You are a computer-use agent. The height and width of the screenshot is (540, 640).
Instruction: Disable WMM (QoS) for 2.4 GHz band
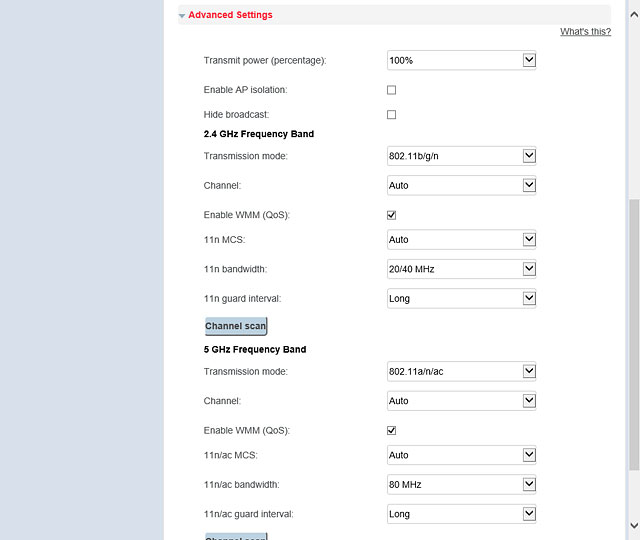point(391,215)
